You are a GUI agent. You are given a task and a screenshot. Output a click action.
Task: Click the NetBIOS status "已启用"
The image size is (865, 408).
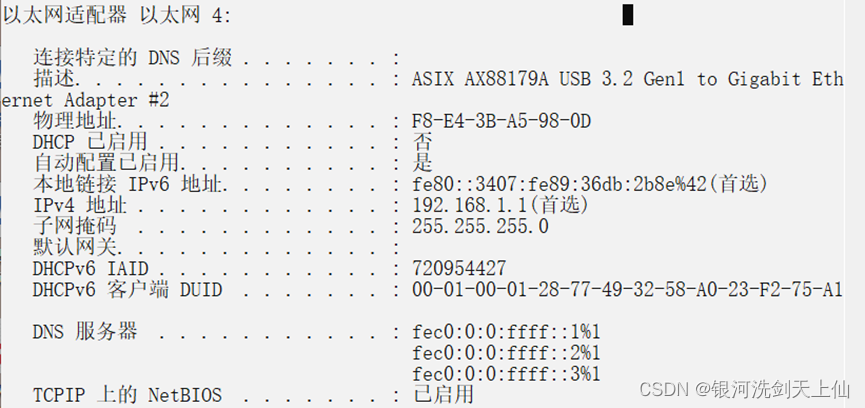coord(443,394)
